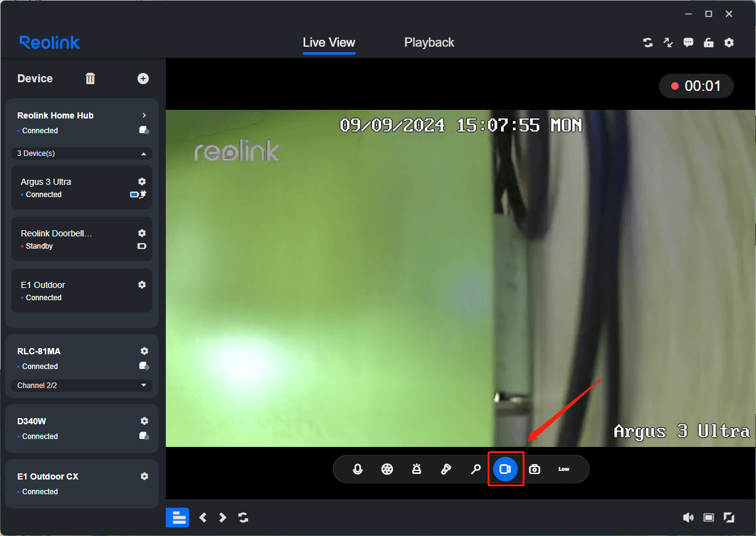
Task: Open application settings gear in header
Action: (x=729, y=42)
